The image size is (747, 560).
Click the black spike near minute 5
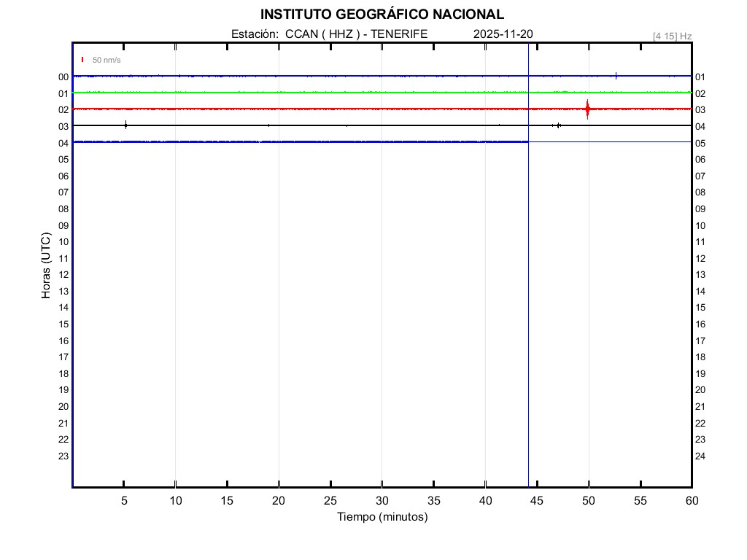click(125, 125)
